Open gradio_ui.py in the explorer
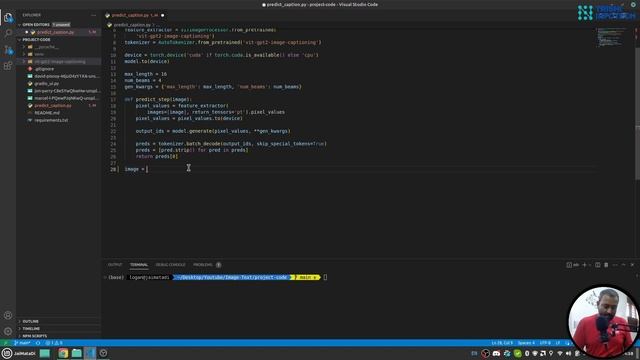 pos(47,84)
